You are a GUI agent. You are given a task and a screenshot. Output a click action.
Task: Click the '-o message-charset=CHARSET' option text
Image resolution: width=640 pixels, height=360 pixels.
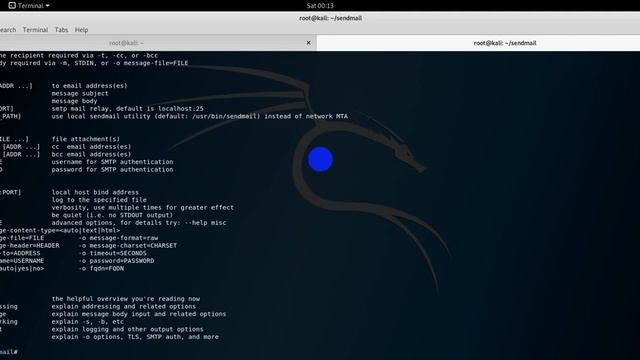pos(128,246)
